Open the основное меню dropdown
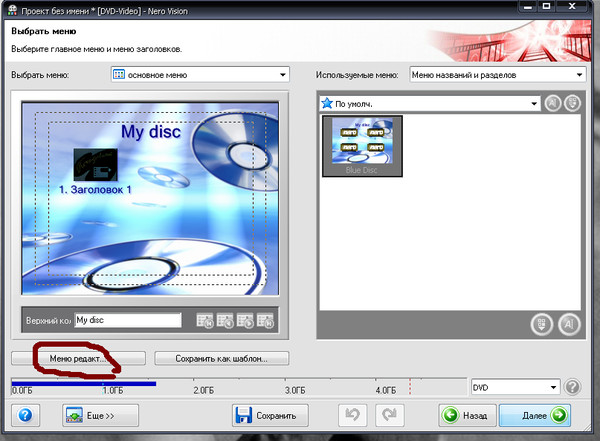This screenshot has height=441, width=600. click(x=200, y=75)
